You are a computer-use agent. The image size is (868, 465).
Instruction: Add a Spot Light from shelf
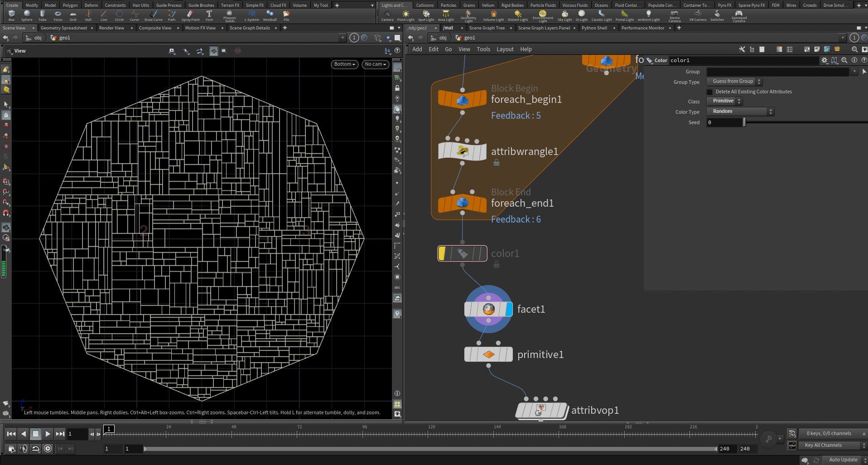tap(426, 16)
